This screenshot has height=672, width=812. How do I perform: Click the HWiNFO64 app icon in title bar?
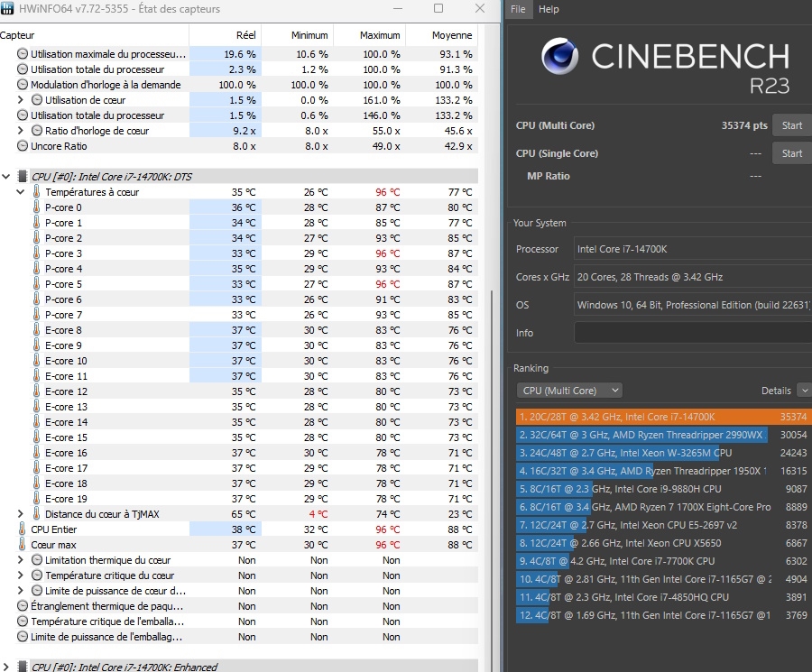pos(7,8)
